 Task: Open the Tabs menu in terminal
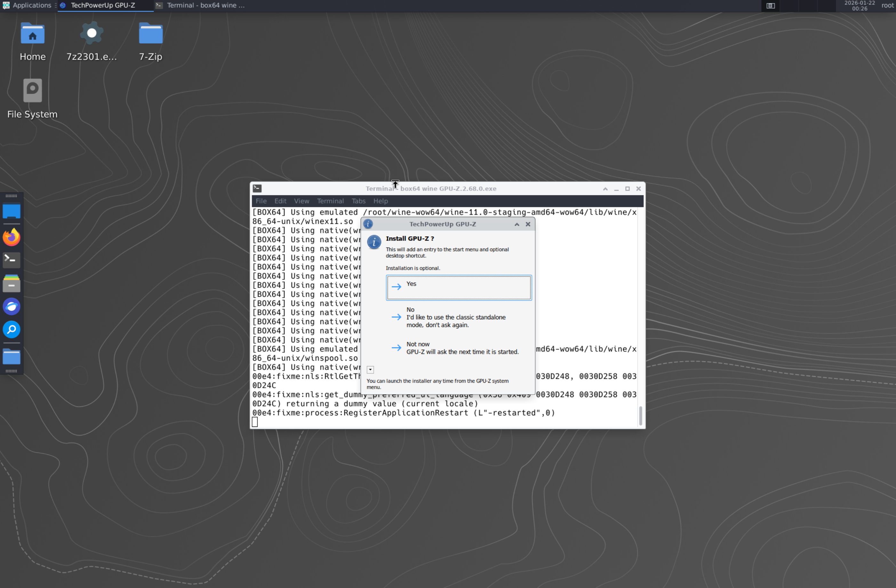coord(358,201)
